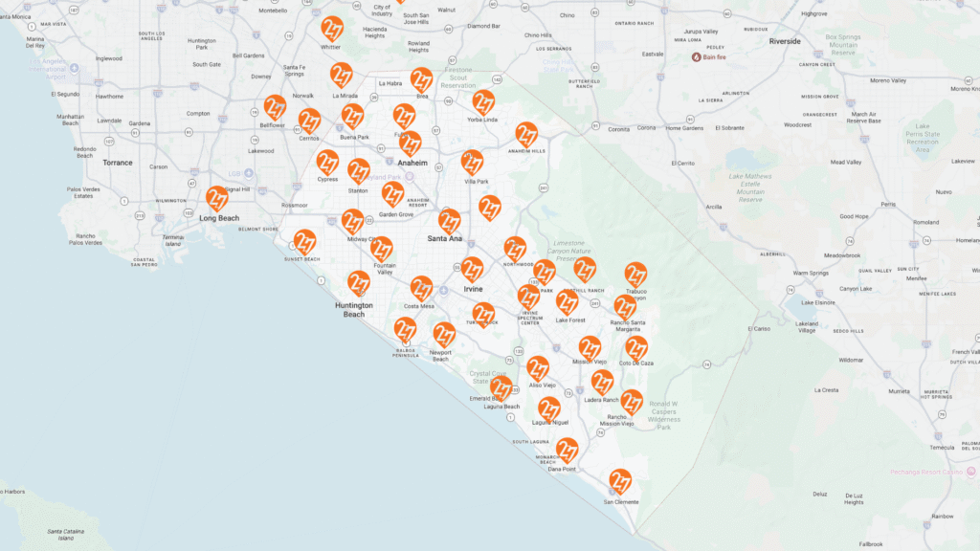Select the Foothill Ranch marker
Screen dimensions: 980x551
(585, 270)
